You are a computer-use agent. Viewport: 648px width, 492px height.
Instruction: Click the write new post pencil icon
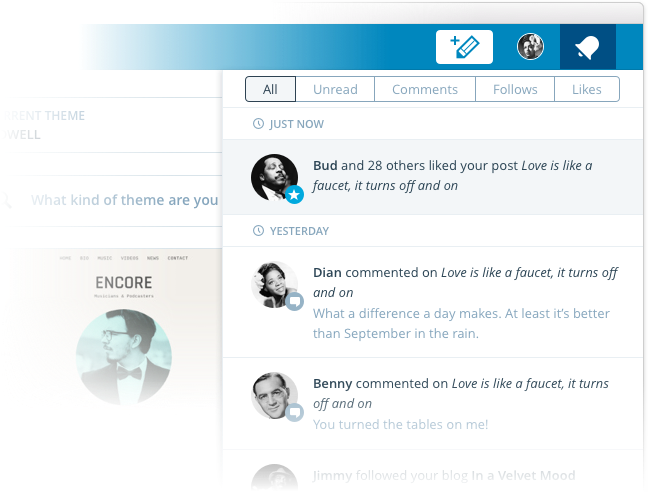(464, 47)
